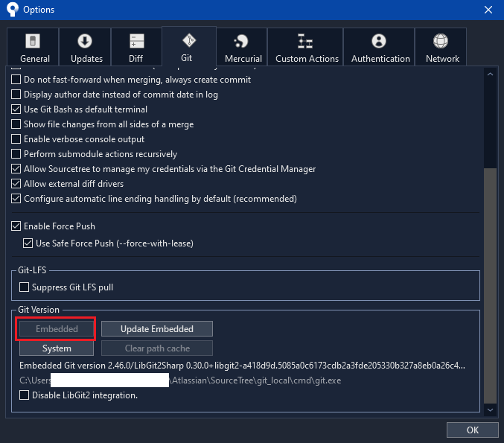The image size is (504, 443).
Task: Open the Diff settings tab
Action: pos(136,47)
